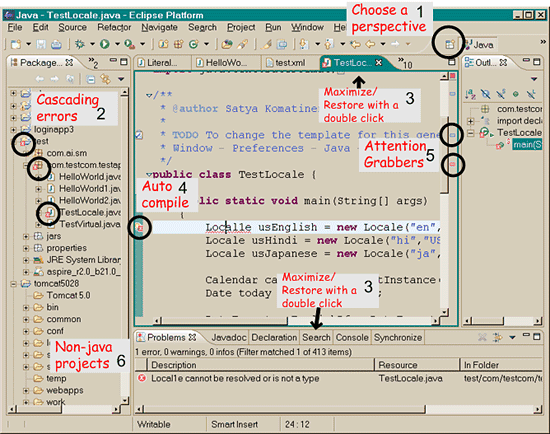
Task: Sort by the Resource column header
Action: click(417, 365)
